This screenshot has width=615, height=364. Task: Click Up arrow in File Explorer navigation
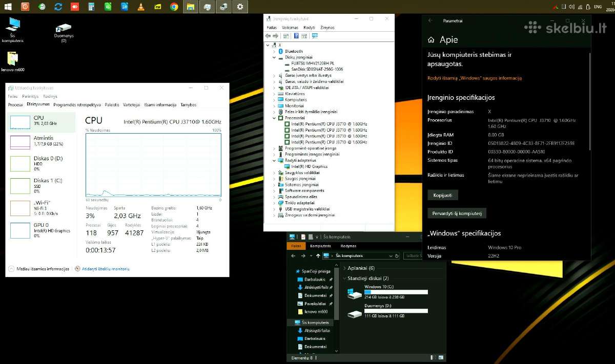point(318,255)
